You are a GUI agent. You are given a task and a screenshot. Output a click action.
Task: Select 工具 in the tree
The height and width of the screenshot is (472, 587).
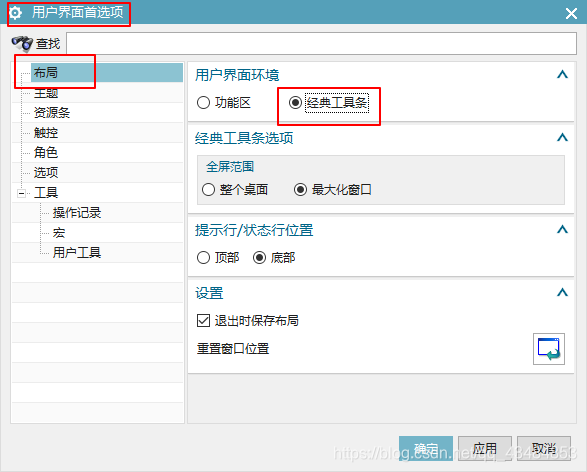pyautogui.click(x=46, y=192)
